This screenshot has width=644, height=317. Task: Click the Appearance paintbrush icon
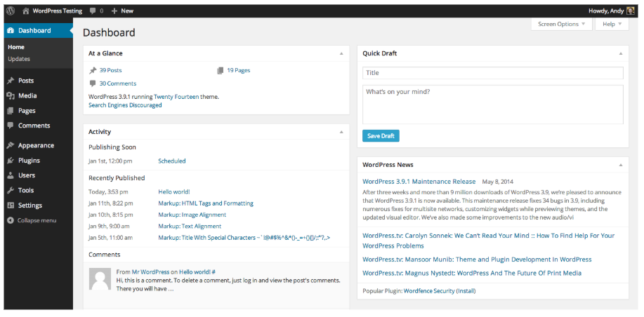11,146
